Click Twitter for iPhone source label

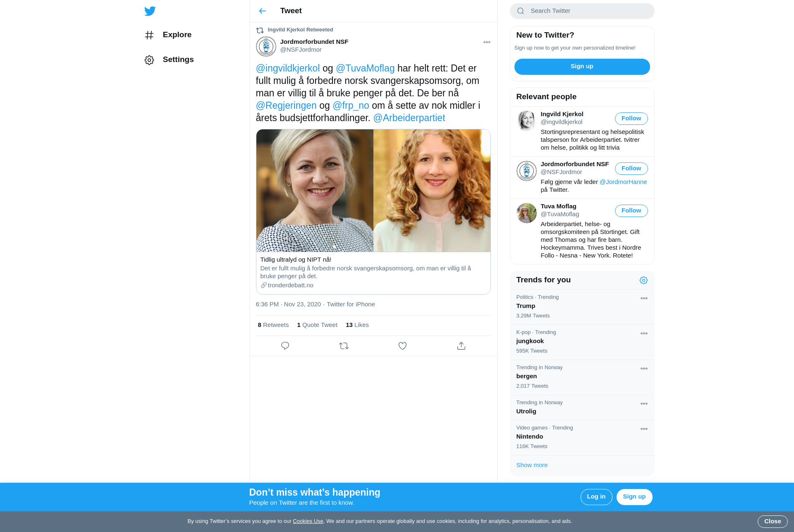coord(351,304)
